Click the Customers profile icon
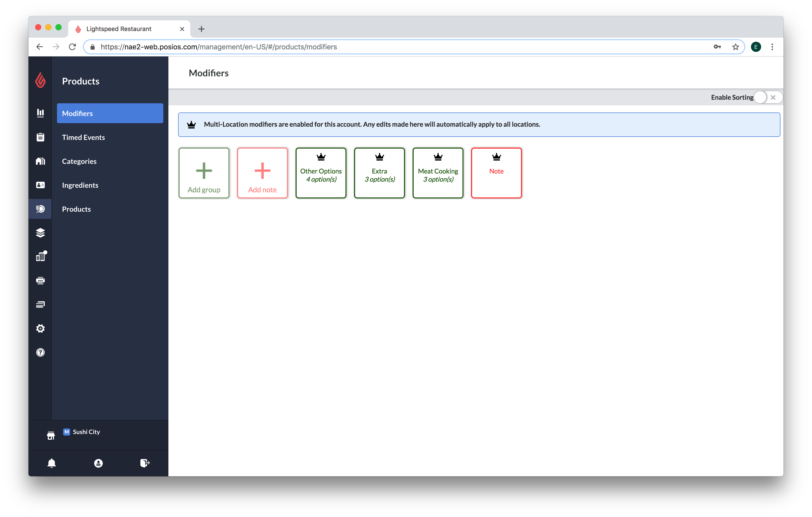This screenshot has height=517, width=812. point(40,185)
